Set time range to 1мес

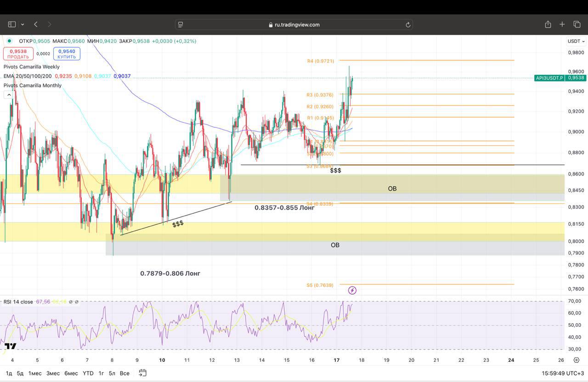(x=35, y=373)
